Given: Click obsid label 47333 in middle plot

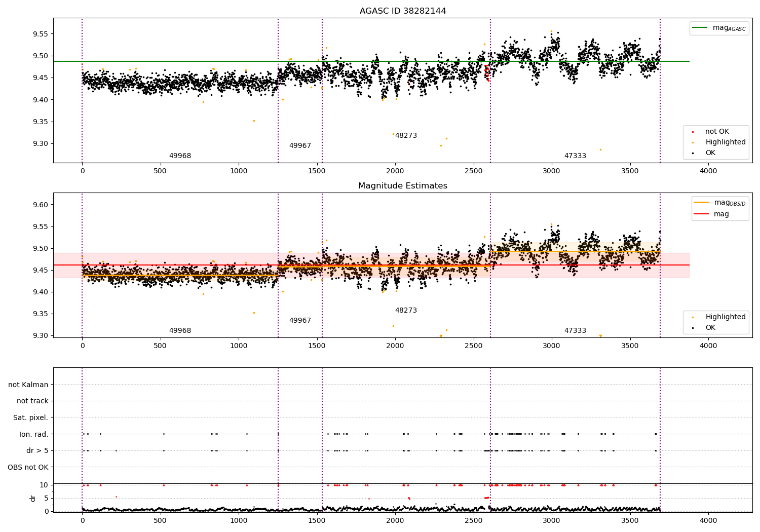Looking at the screenshot, I should [x=575, y=331].
